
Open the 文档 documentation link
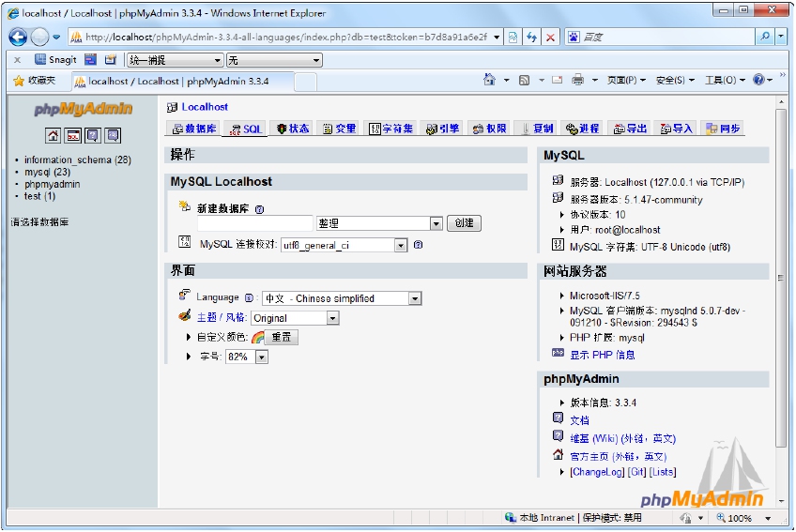point(580,420)
